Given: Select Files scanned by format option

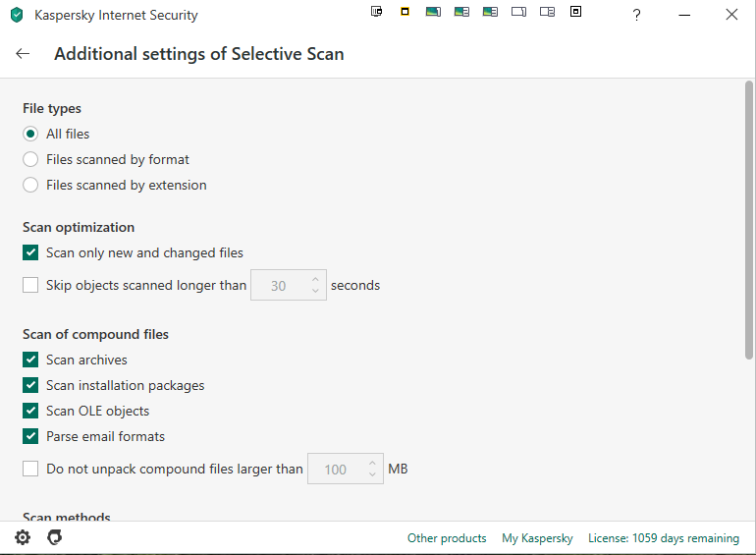Looking at the screenshot, I should point(31,159).
